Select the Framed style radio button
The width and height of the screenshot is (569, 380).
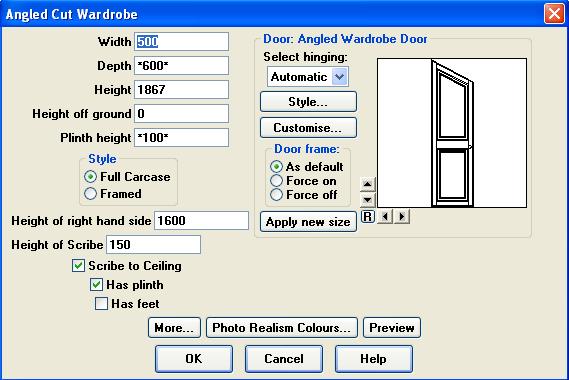(x=90, y=194)
